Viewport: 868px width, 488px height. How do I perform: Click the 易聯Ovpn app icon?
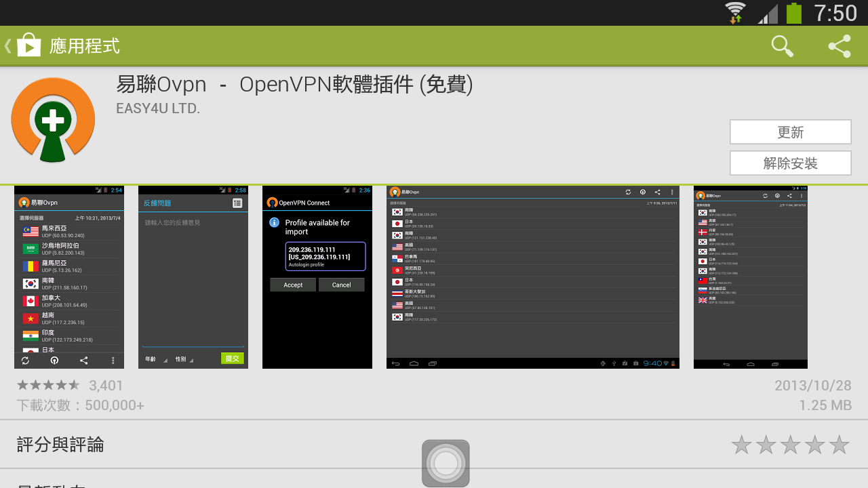[53, 119]
